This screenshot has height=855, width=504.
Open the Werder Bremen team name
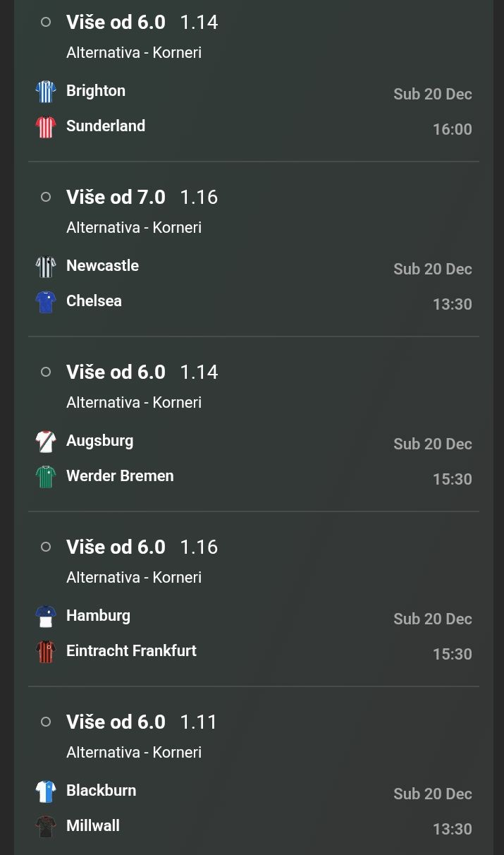[x=120, y=476]
